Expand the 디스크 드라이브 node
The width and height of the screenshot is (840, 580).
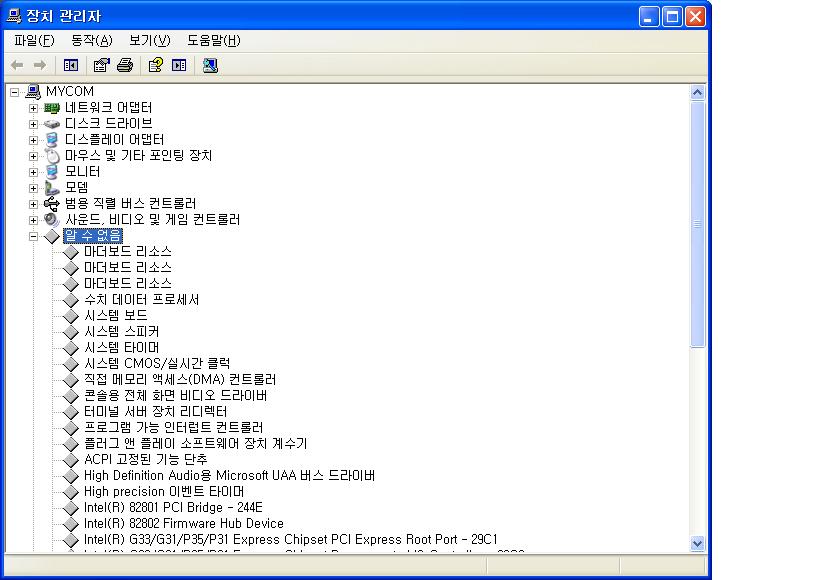[x=33, y=124]
